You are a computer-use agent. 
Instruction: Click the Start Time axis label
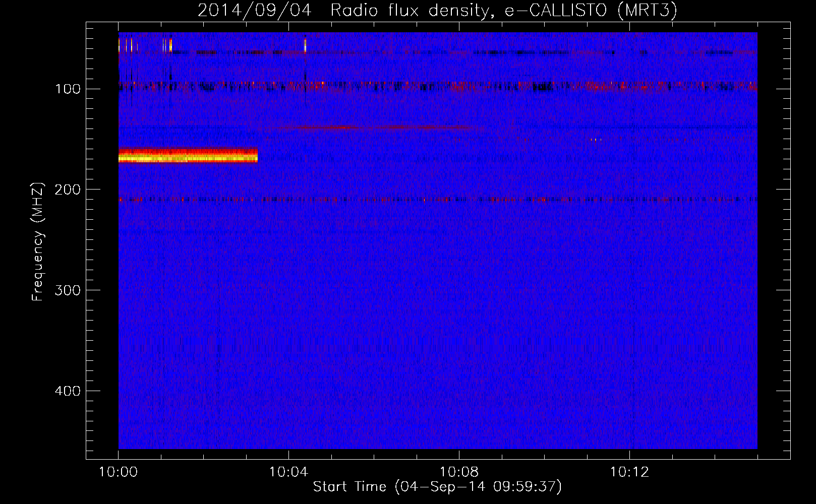click(437, 487)
